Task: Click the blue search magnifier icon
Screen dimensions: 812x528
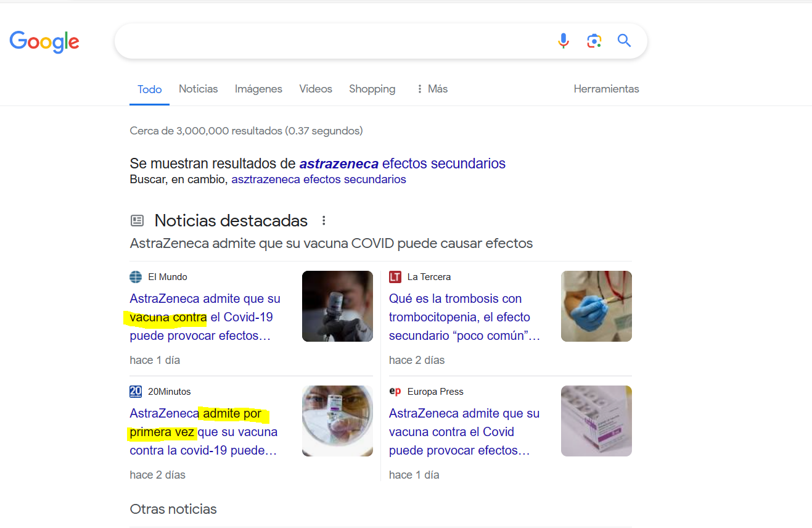Action: 625,41
